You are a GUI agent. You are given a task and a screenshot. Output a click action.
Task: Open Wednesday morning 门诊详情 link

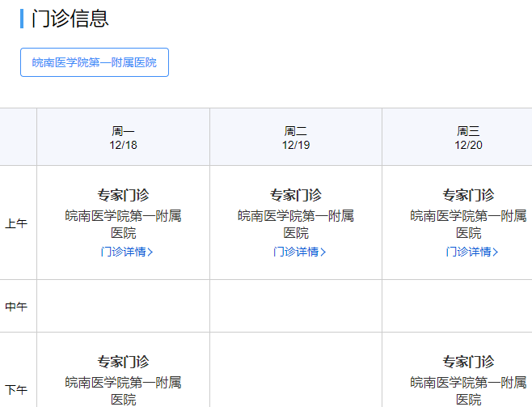pyautogui.click(x=467, y=252)
